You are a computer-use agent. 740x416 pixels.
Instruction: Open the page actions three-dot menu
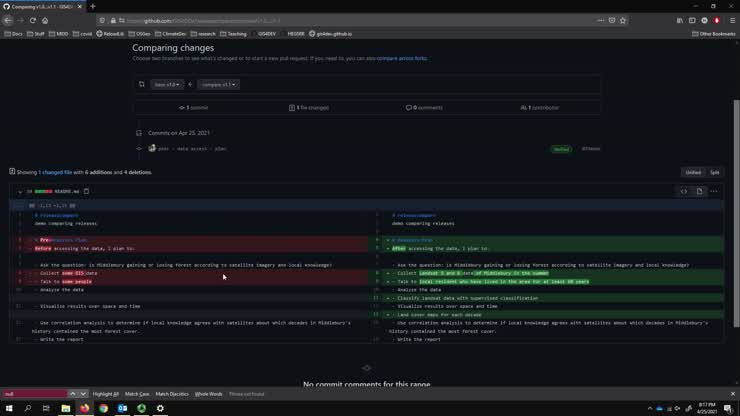tap(600, 20)
